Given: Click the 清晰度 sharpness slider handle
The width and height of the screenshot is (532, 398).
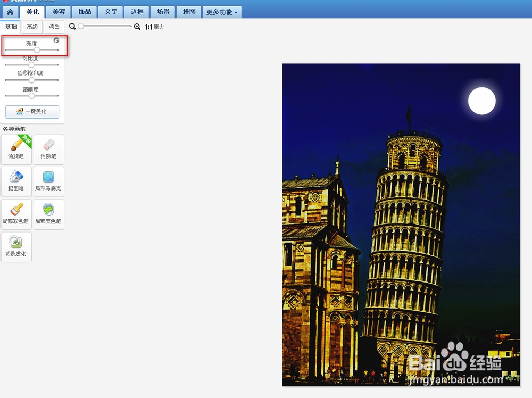Looking at the screenshot, I should (x=31, y=96).
